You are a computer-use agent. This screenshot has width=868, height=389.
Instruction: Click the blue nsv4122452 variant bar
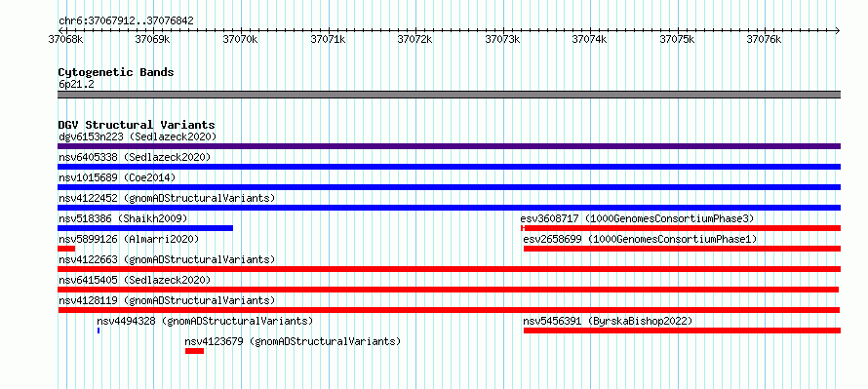(x=449, y=208)
